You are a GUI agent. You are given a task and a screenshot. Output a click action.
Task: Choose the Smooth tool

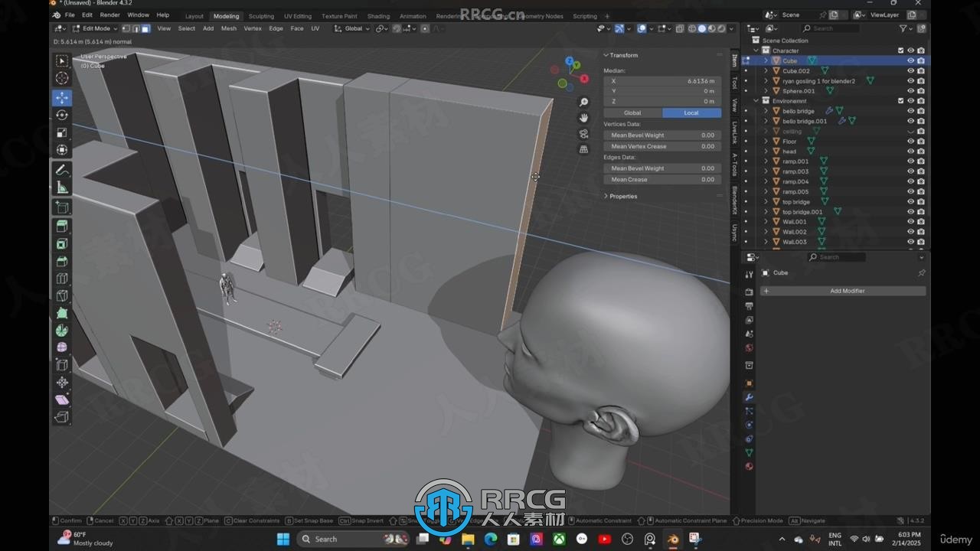(62, 347)
